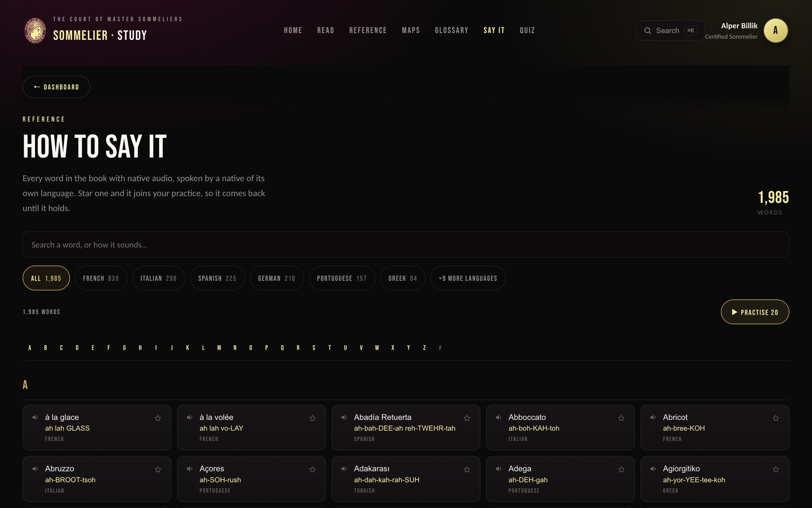Viewport: 812px width, 508px height.
Task: Play audio for à la glace
Action: [35, 417]
